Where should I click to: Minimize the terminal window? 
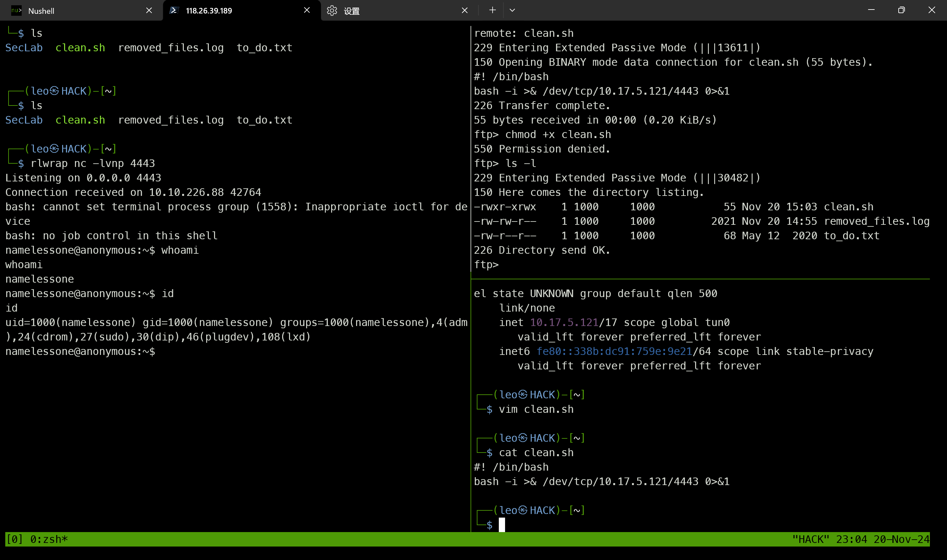871,10
